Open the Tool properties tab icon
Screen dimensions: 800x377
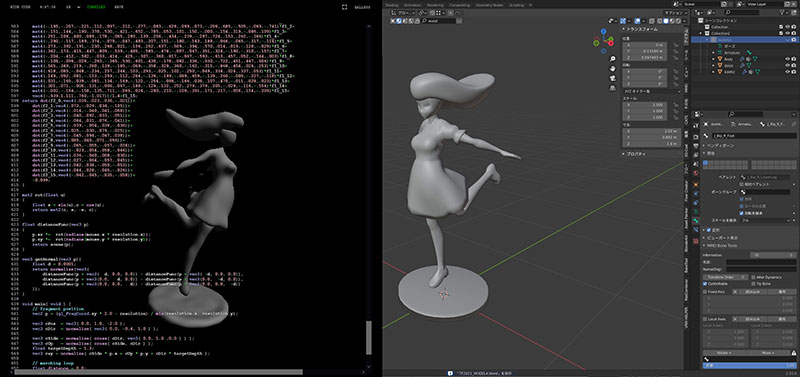[x=696, y=125]
